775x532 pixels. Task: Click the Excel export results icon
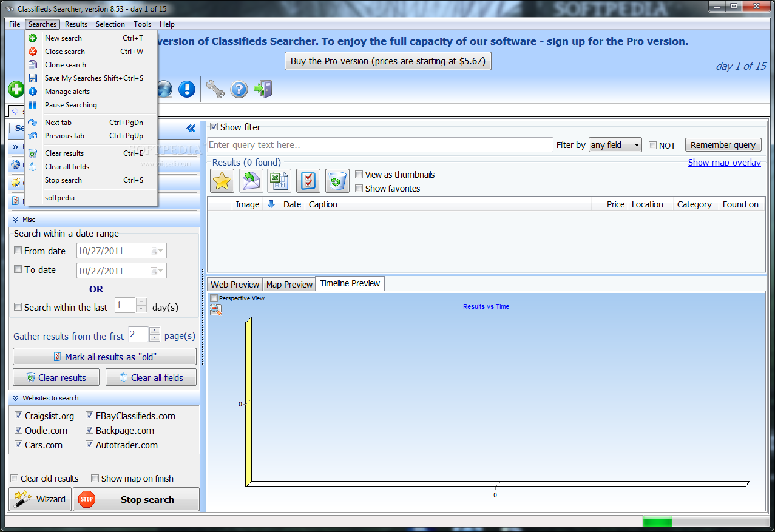click(x=279, y=181)
